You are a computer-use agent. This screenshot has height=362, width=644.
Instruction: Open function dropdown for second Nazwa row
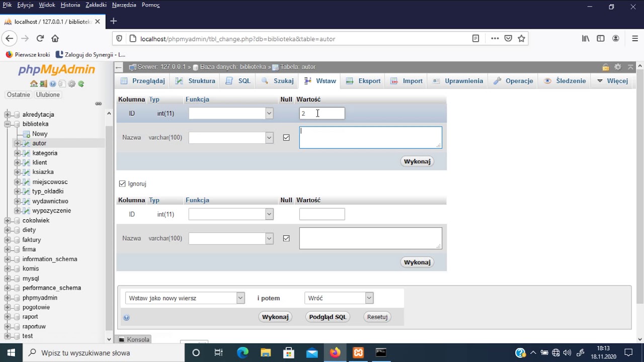tap(231, 238)
